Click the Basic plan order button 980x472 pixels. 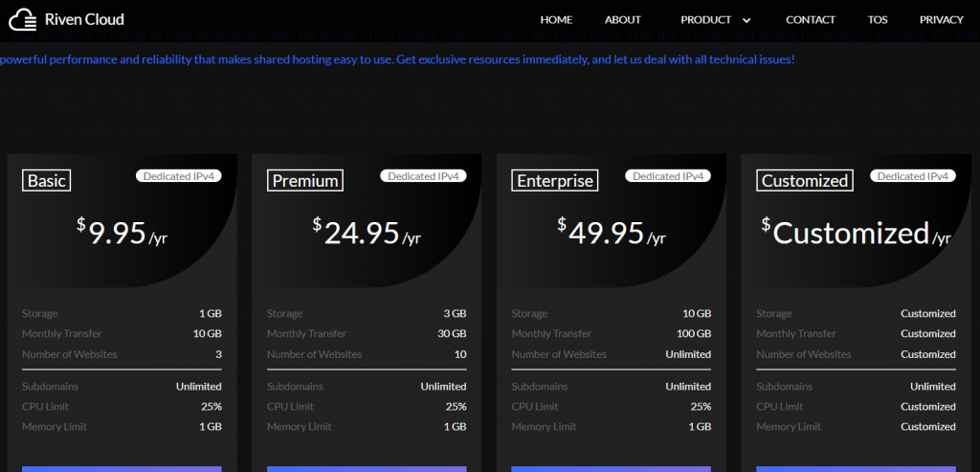(x=122, y=469)
